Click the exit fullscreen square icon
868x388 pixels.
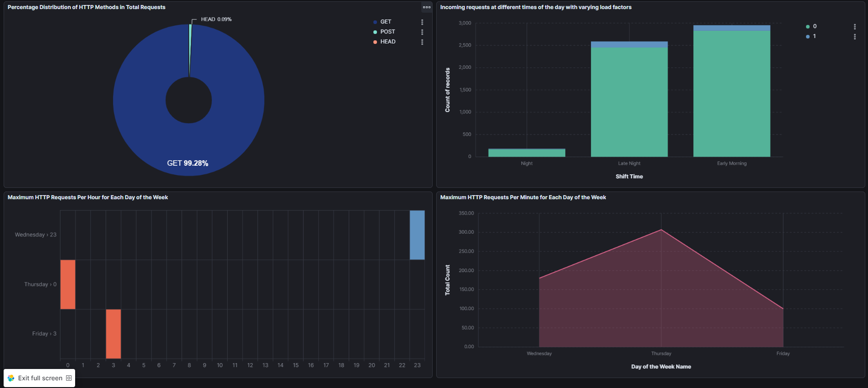69,378
